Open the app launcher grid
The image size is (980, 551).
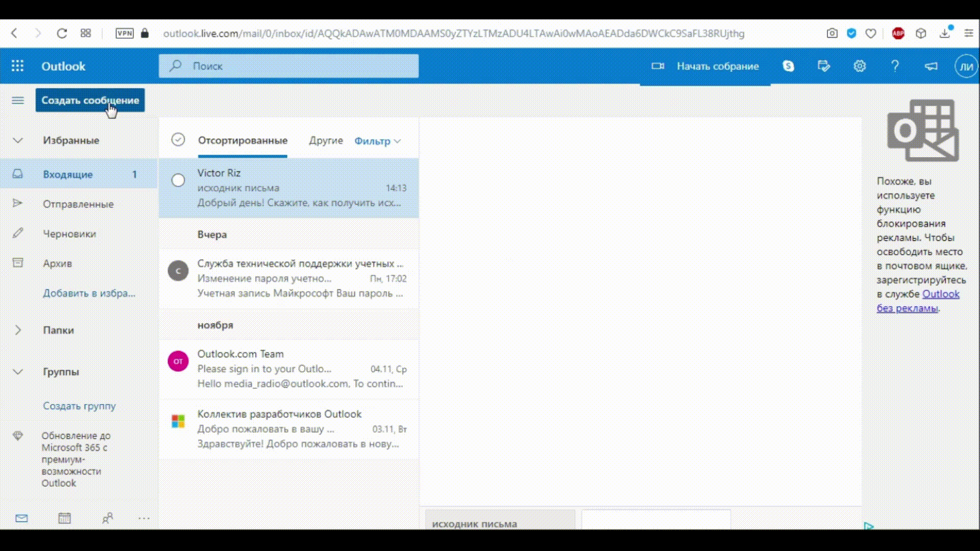(18, 66)
